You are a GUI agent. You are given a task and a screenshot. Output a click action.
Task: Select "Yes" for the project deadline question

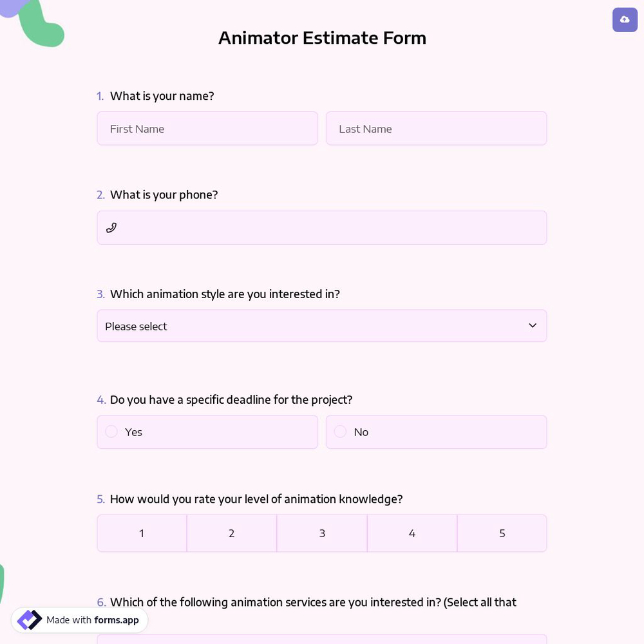click(x=207, y=431)
